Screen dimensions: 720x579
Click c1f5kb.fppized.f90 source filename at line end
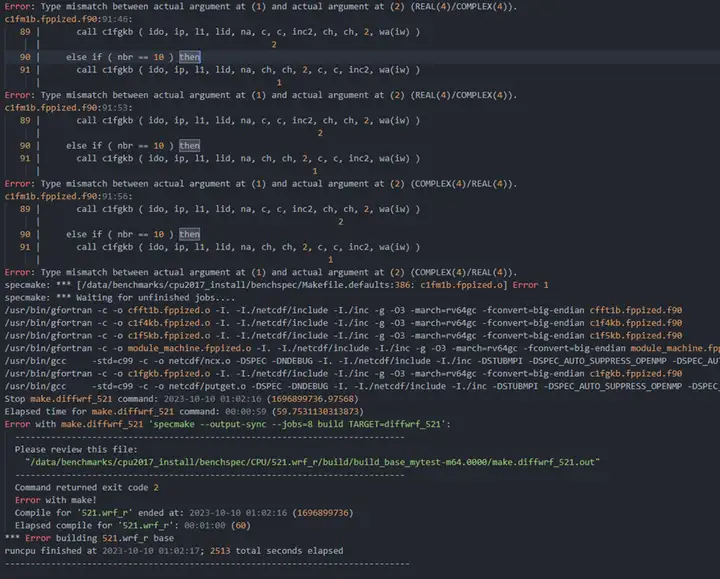636,336
